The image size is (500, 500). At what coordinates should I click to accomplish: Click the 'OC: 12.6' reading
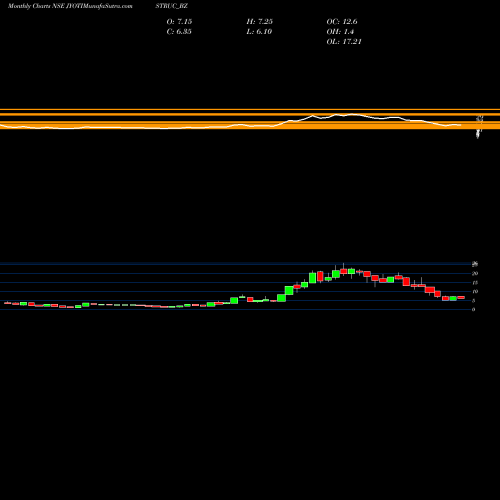click(x=342, y=22)
